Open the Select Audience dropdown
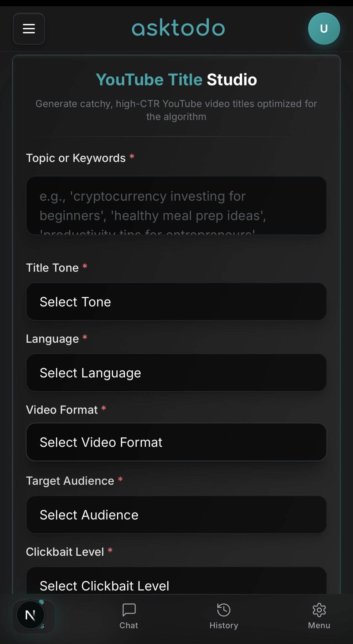Screen dimensions: 353x644 pos(176,515)
